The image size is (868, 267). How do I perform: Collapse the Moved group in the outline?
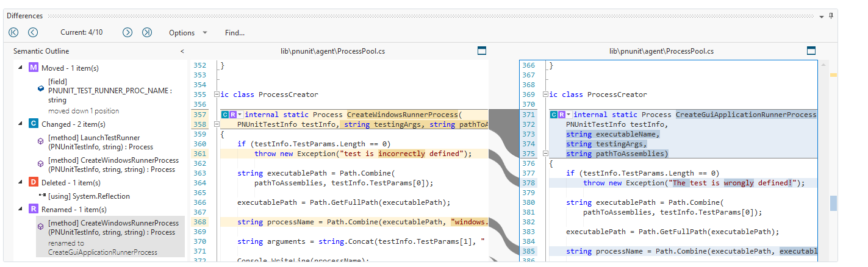20,68
